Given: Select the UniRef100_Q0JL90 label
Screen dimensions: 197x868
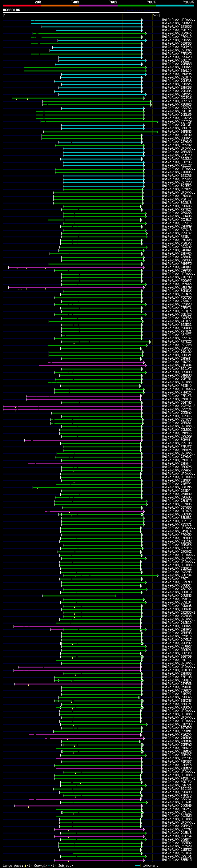Looking at the screenshot, I should click(177, 670).
